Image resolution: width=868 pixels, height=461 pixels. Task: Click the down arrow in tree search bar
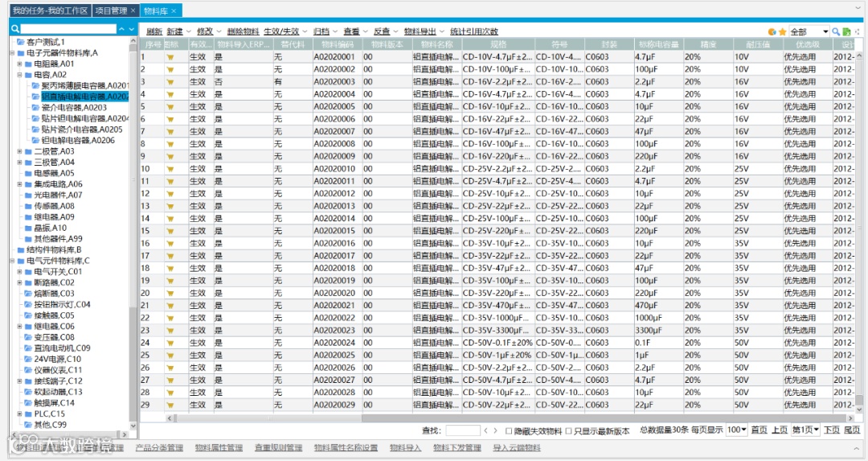(x=132, y=29)
